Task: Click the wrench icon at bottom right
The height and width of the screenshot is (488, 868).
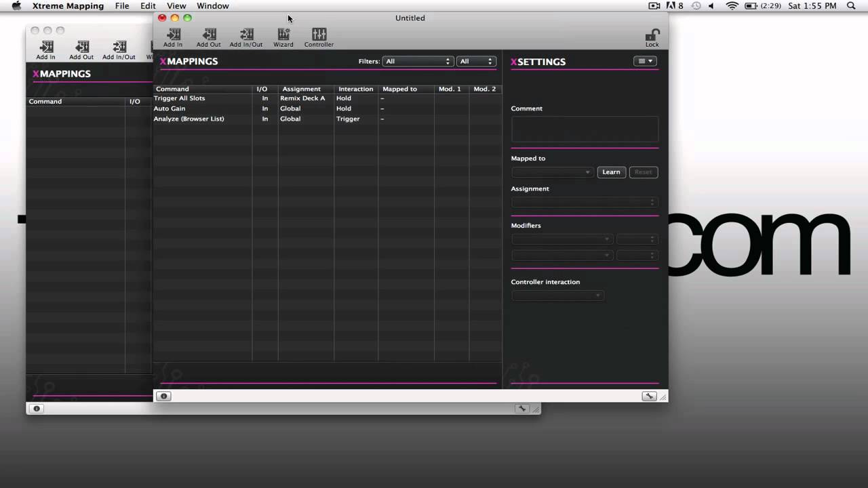Action: [x=649, y=396]
